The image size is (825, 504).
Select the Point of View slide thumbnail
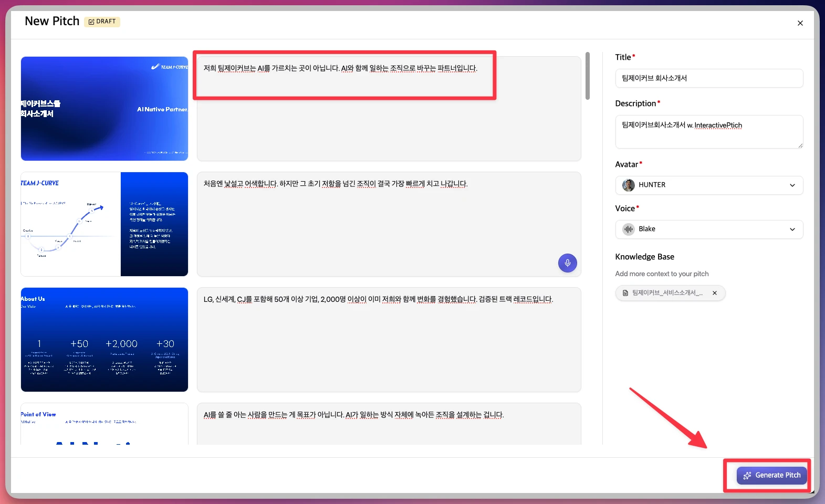[x=105, y=424]
